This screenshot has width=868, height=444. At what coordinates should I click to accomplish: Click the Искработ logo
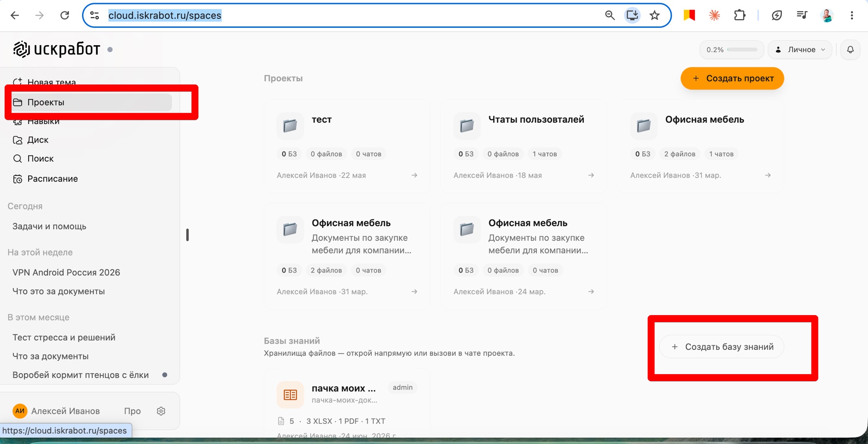point(56,49)
